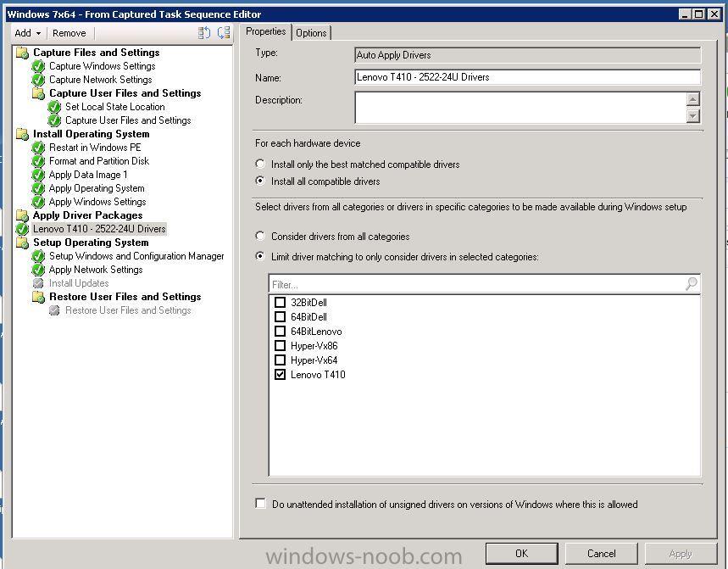Select 'Install all compatible drivers' option

tap(260, 181)
